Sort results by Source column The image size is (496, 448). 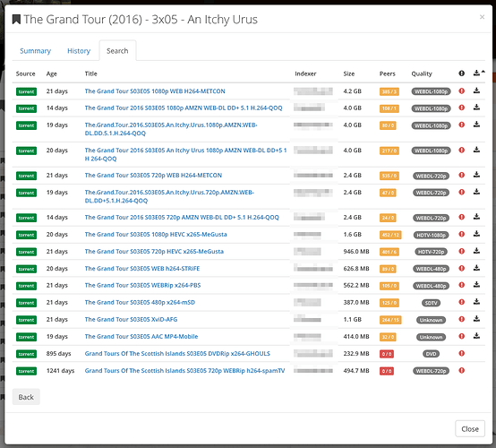tap(26, 73)
